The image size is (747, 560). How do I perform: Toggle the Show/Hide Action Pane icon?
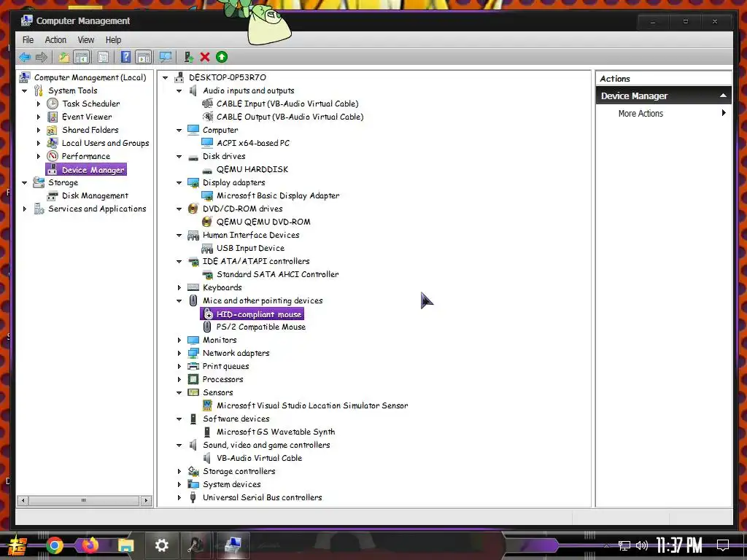coord(143,58)
